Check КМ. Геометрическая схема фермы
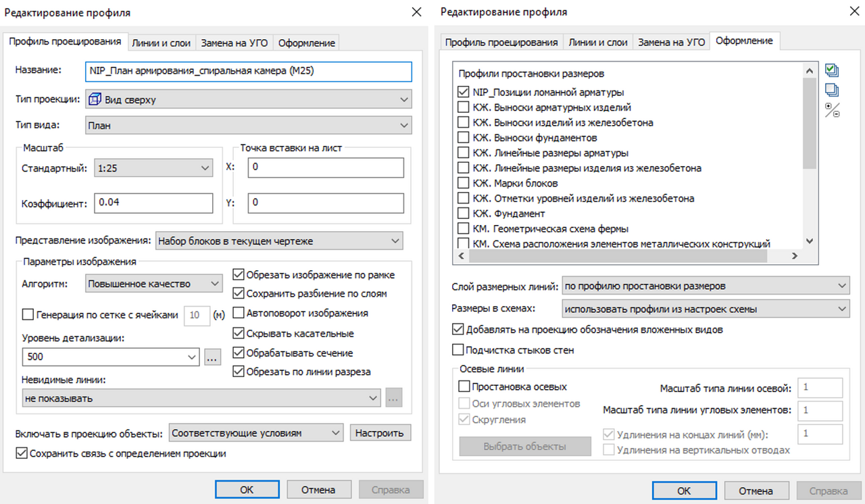The width and height of the screenshot is (865, 504). 463,229
